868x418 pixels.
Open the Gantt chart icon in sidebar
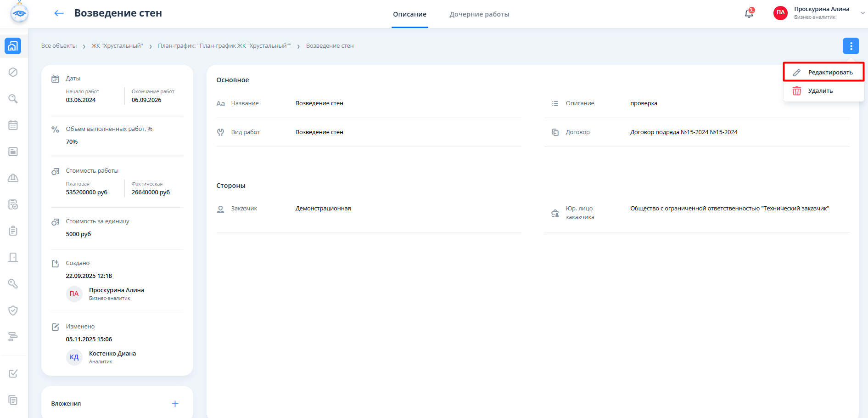(x=13, y=337)
